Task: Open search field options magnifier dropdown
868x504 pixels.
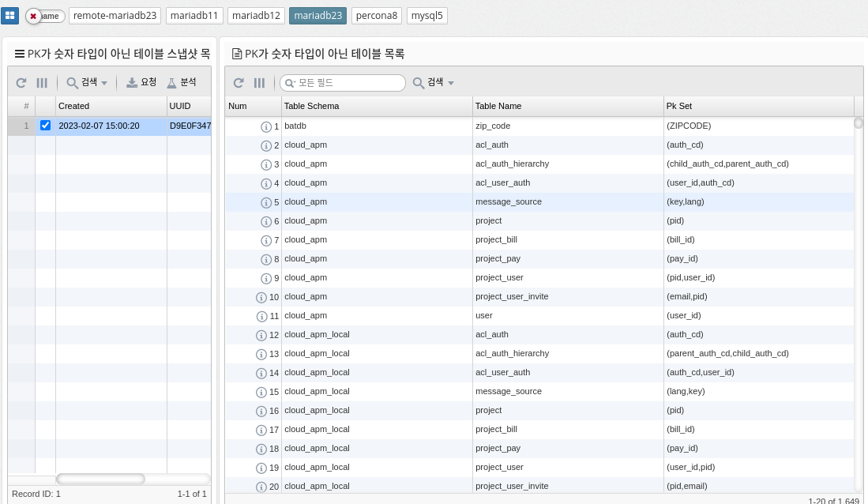Action: pyautogui.click(x=290, y=83)
